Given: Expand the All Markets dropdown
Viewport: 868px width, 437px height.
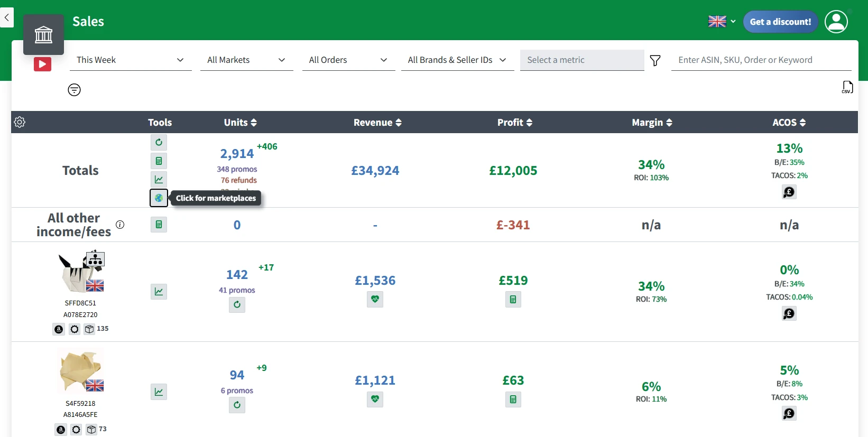Looking at the screenshot, I should point(247,60).
